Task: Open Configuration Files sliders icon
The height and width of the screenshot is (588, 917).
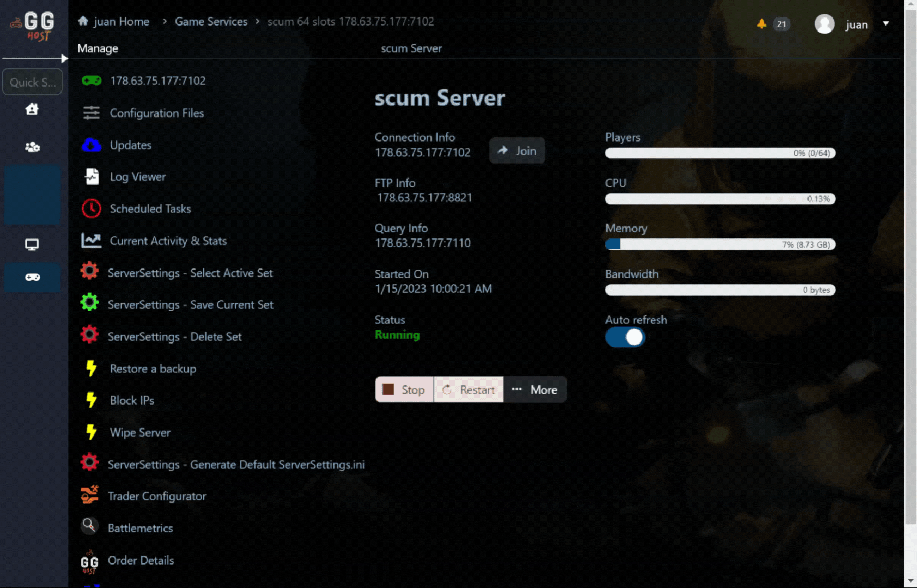Action: tap(91, 113)
